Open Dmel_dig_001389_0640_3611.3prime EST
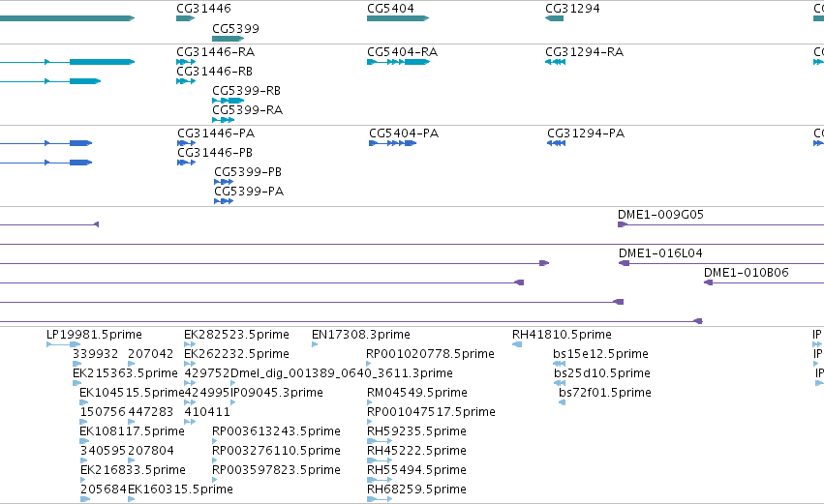This screenshot has width=824, height=504. (233, 384)
